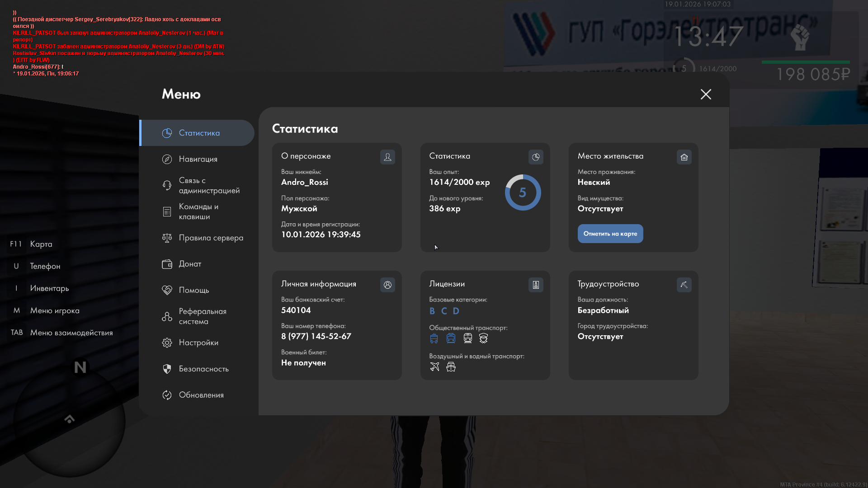The width and height of the screenshot is (868, 488).
Task: Click the license document icon in Лицензии card
Action: click(x=536, y=285)
